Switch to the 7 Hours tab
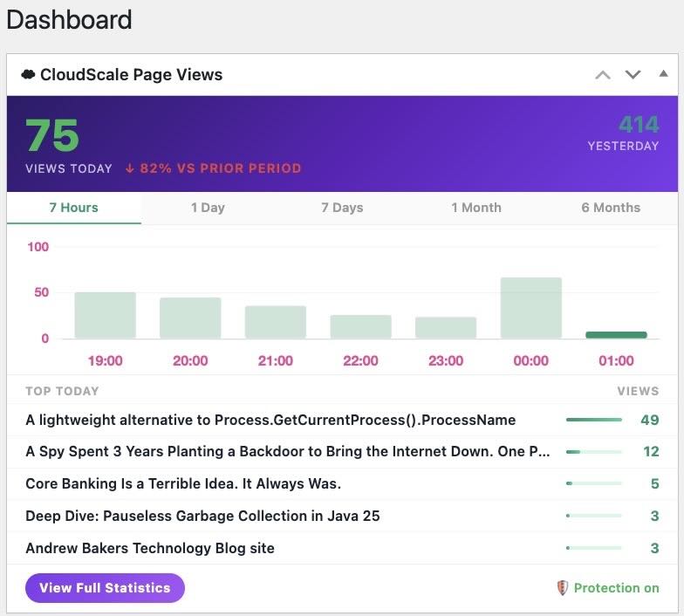This screenshot has width=684, height=616. 73,208
